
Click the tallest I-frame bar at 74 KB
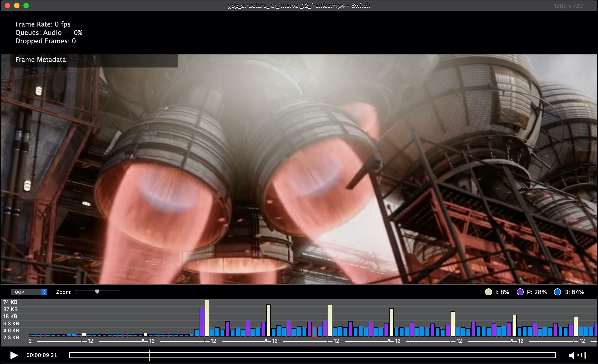(x=207, y=318)
